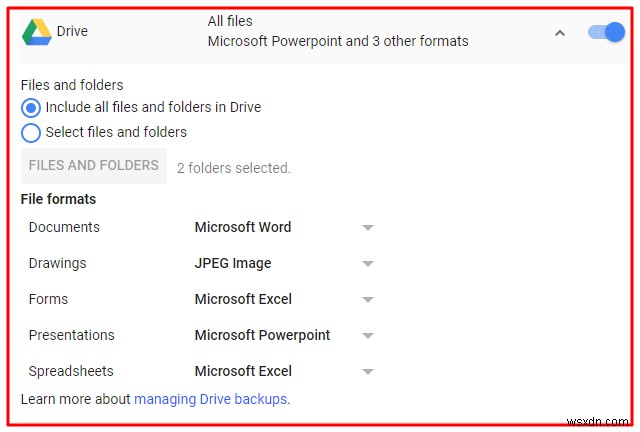Open the Forms format dropdown arrow
Viewport: 640px width, 432px height.
[367, 300]
